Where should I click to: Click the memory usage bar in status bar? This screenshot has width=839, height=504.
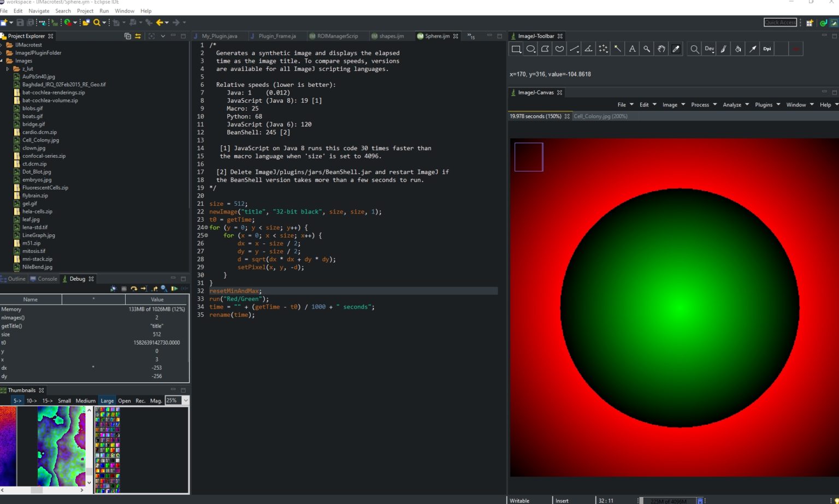[670, 501]
